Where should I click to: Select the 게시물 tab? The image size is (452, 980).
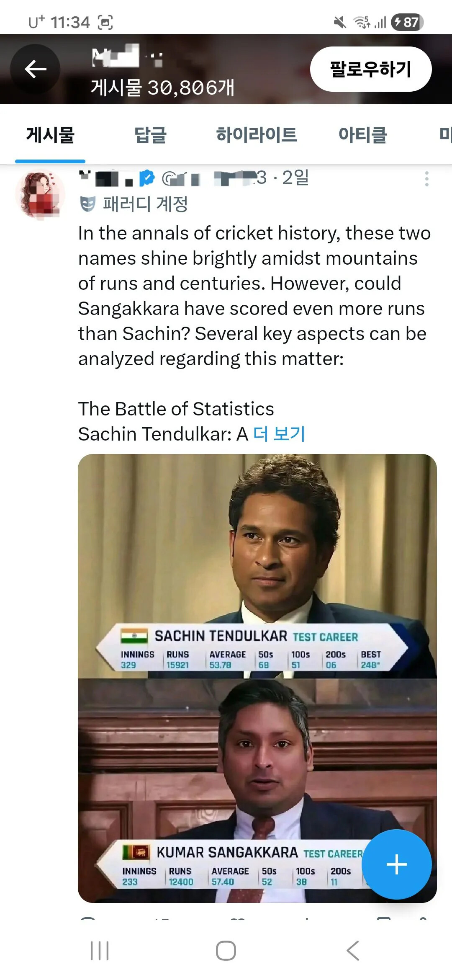coord(50,135)
